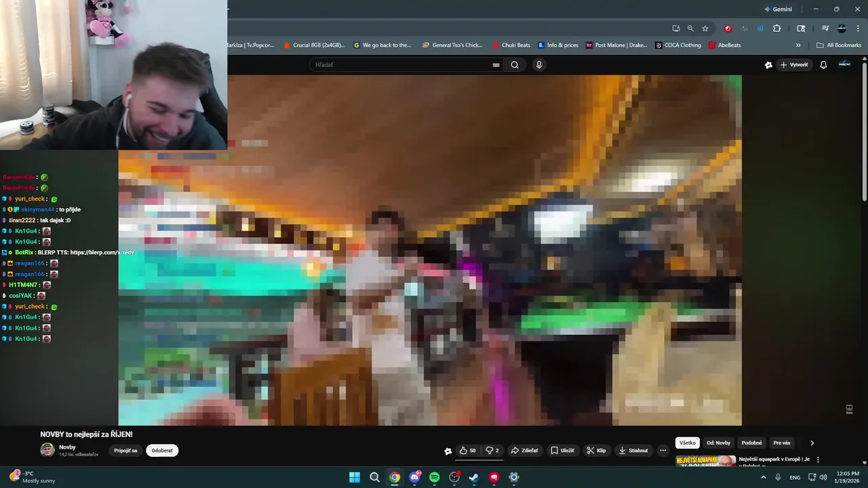Click the sparkle icon beside like button
Viewport: 868px width, 488px height.
(x=448, y=451)
